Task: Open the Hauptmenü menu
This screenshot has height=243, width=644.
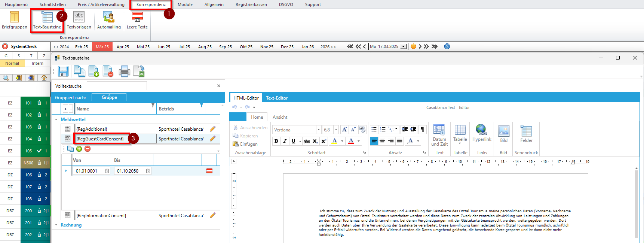Action: [16, 4]
